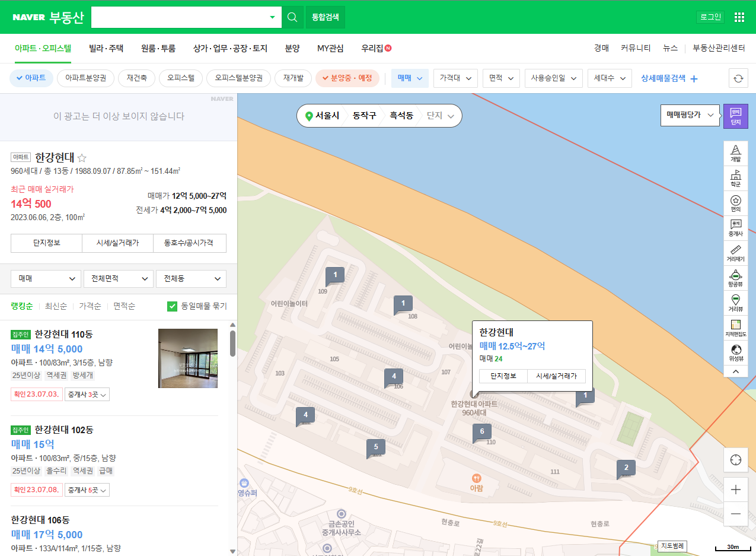Click the marker labeled 2 near 111
This screenshot has height=556, width=756.
click(x=626, y=469)
